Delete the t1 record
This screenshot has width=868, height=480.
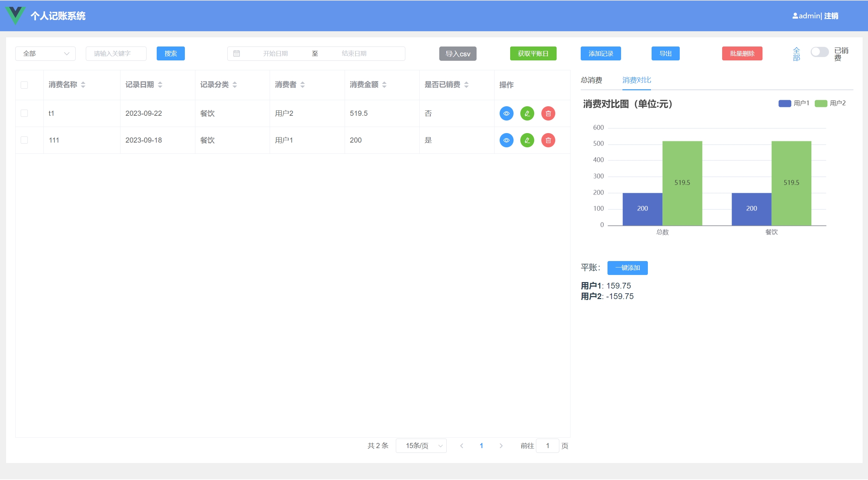click(x=548, y=113)
